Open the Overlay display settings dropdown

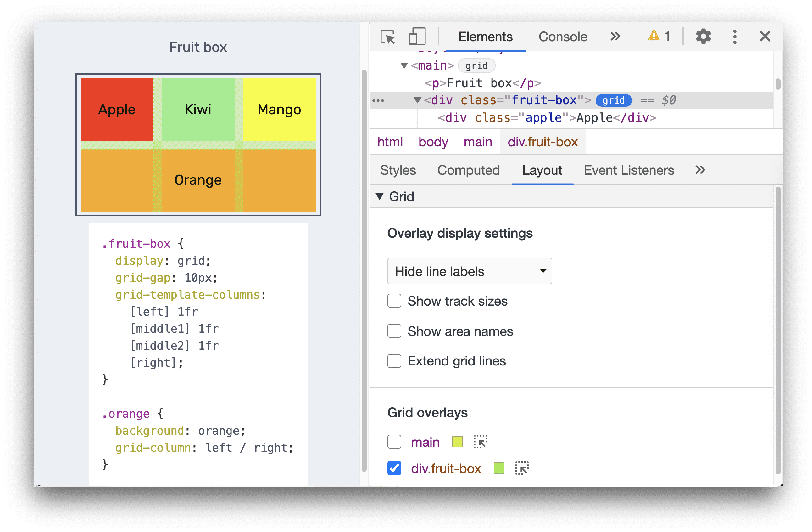469,272
